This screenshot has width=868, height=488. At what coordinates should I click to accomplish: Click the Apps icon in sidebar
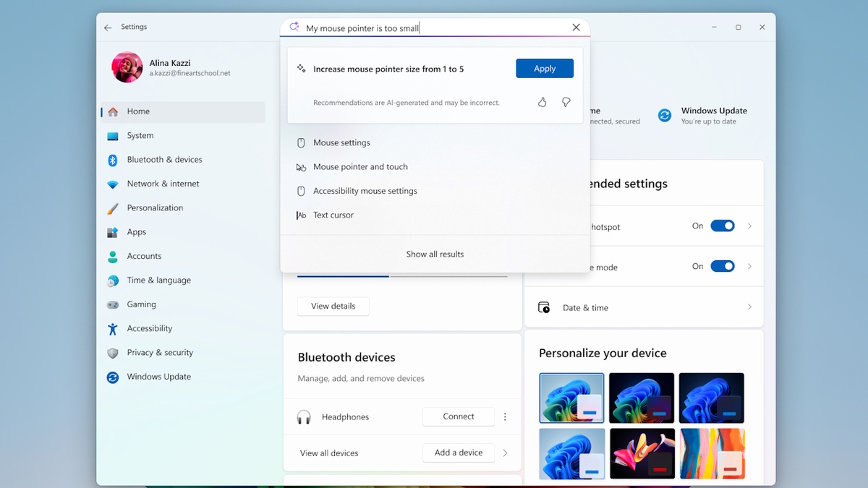tap(113, 232)
